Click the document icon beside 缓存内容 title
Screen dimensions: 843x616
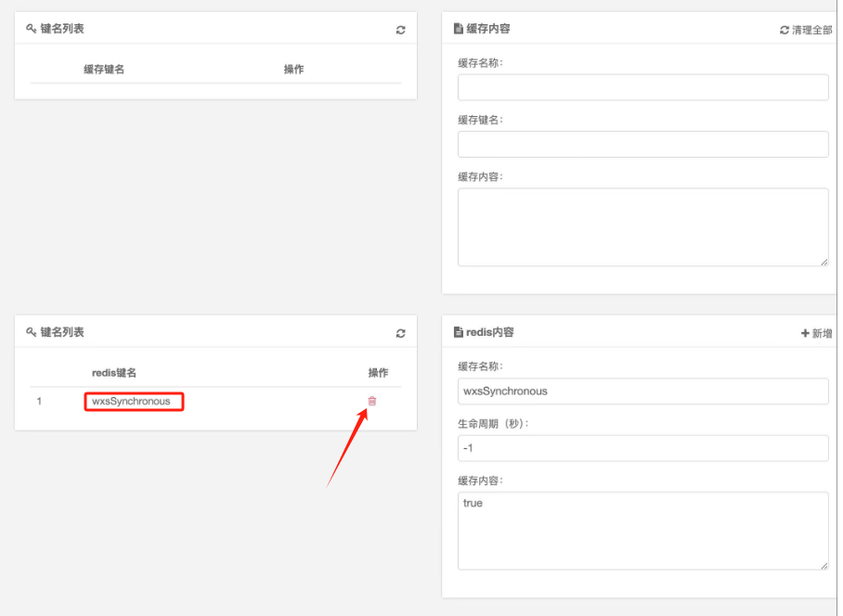(x=458, y=29)
